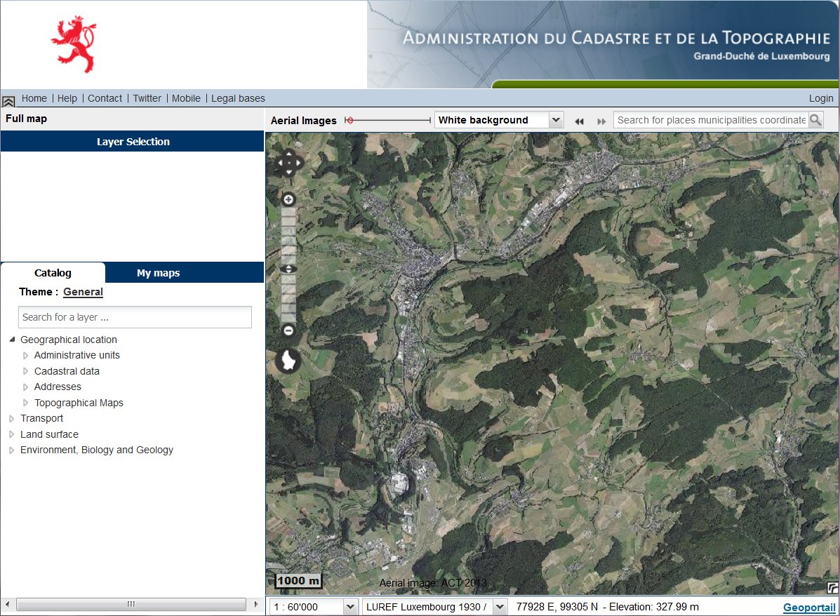Switch to the My maps tab
This screenshot has height=616, width=840.
[x=157, y=273]
